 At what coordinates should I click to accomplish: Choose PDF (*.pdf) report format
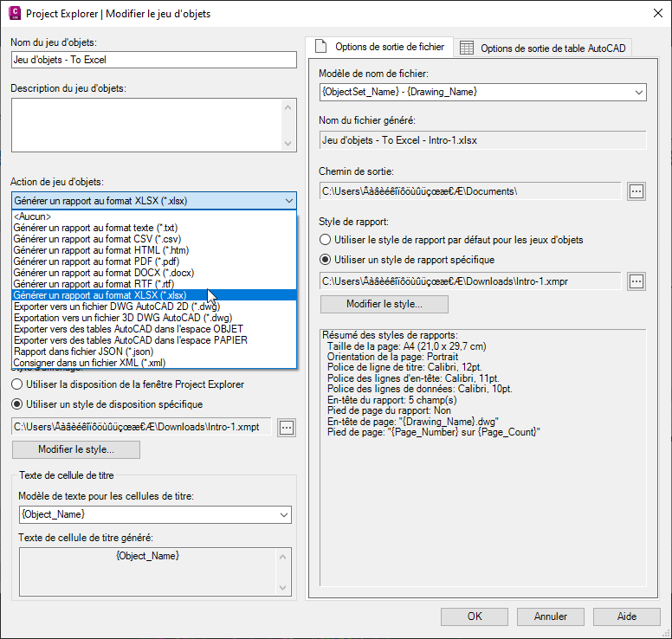154,261
